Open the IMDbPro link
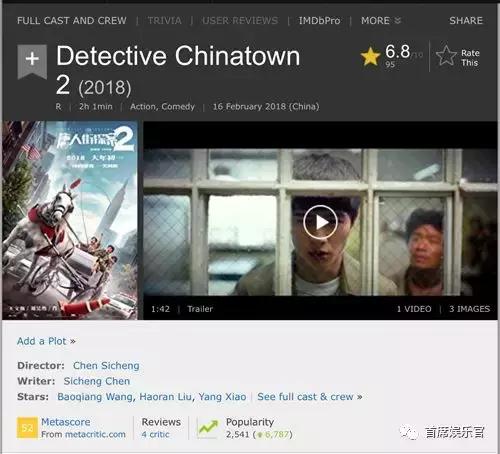This screenshot has width=500, height=454. pos(319,21)
